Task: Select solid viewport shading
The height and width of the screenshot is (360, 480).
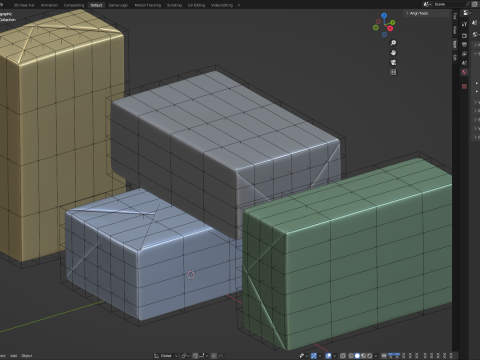Action: coord(357,356)
